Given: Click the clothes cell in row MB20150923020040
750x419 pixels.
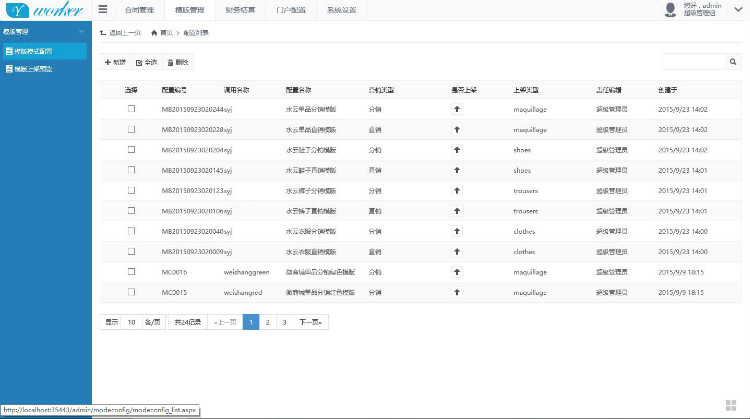Looking at the screenshot, I should coord(524,232).
